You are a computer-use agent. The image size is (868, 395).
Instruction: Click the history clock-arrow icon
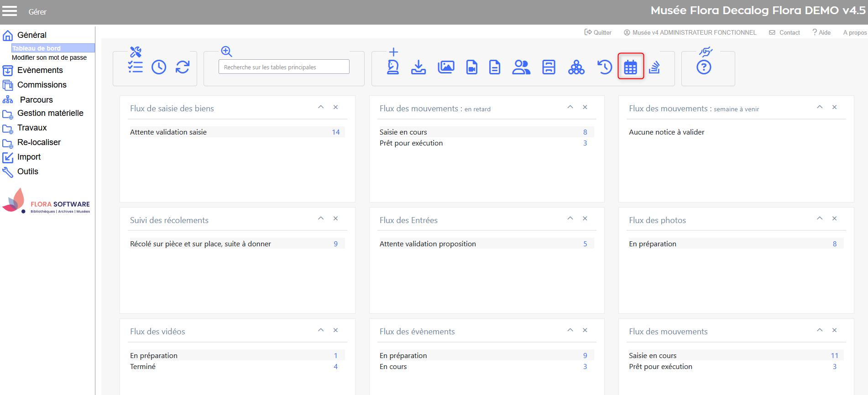coord(604,67)
